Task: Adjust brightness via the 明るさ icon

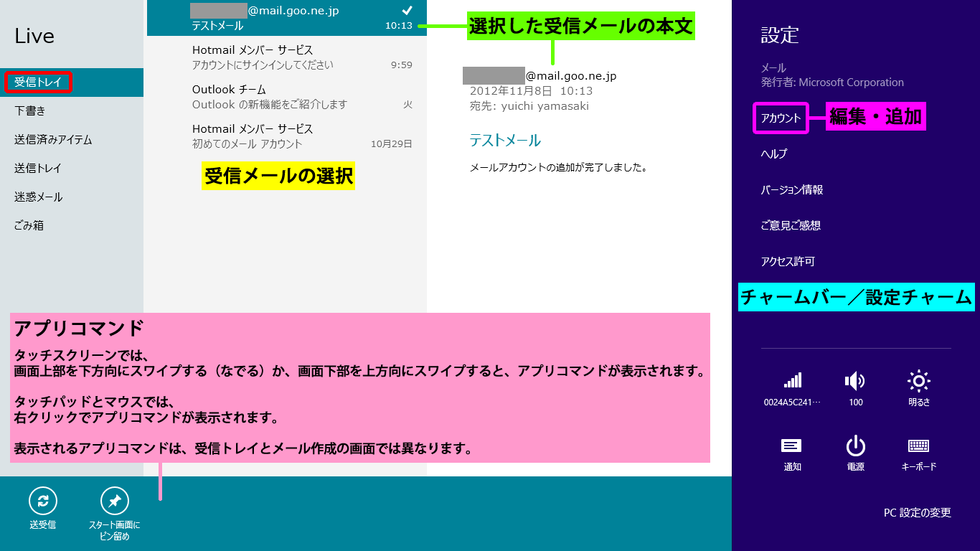Action: 918,380
